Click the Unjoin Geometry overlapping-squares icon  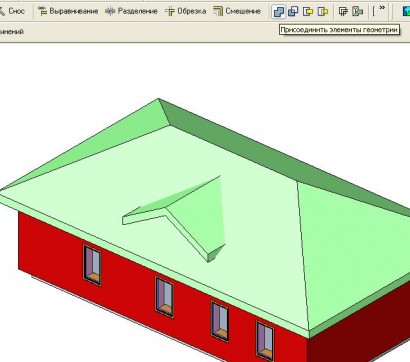click(x=293, y=12)
